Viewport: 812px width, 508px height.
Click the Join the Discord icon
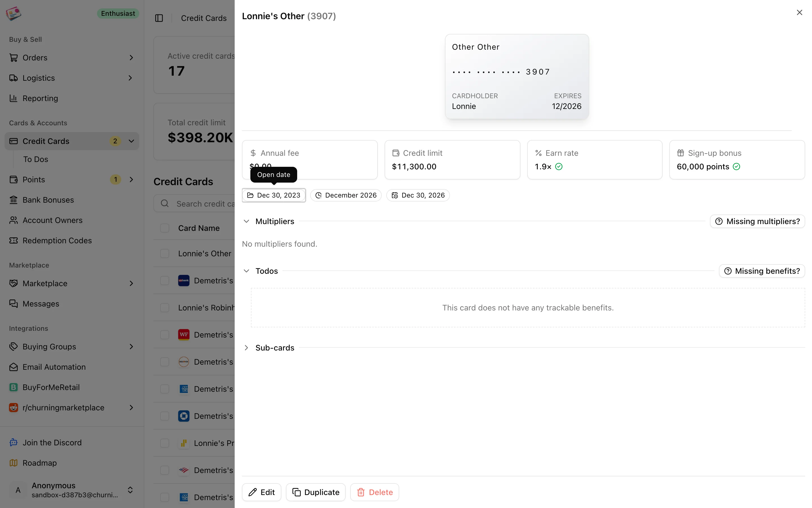[x=14, y=443]
